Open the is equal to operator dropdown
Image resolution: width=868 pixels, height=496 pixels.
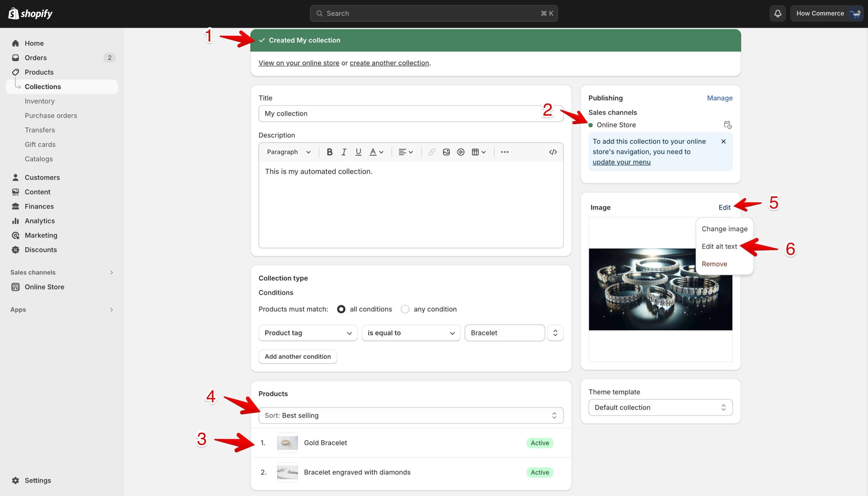coord(411,333)
